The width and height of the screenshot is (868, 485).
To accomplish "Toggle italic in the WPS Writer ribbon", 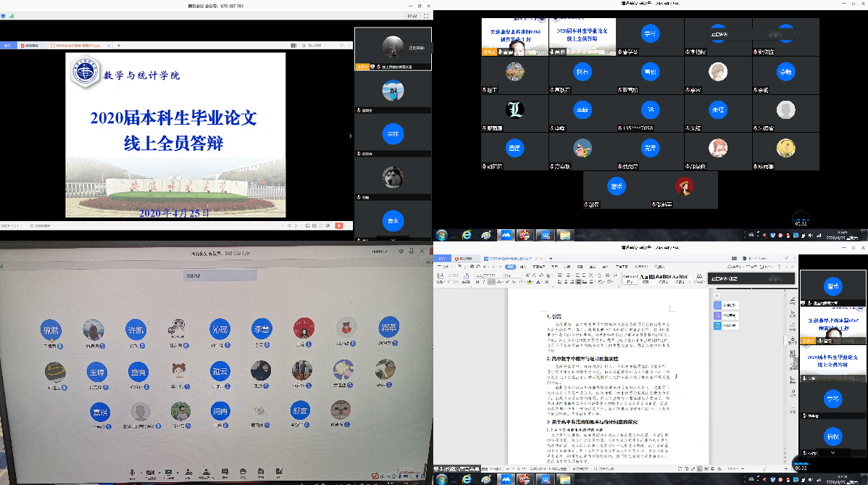I will click(484, 282).
